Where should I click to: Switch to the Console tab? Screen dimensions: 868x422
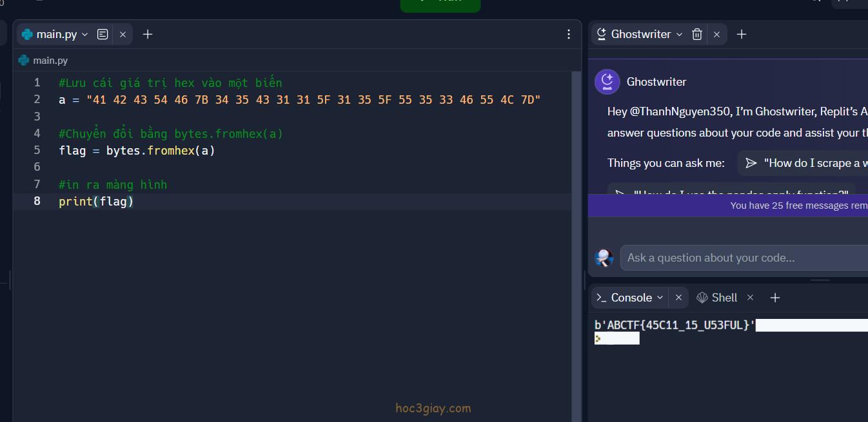click(x=631, y=298)
